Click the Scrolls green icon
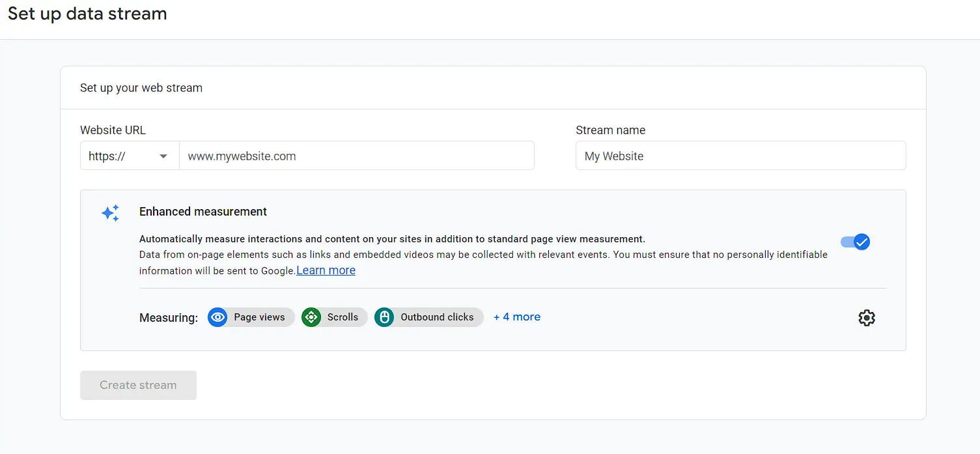Image resolution: width=980 pixels, height=454 pixels. [311, 317]
